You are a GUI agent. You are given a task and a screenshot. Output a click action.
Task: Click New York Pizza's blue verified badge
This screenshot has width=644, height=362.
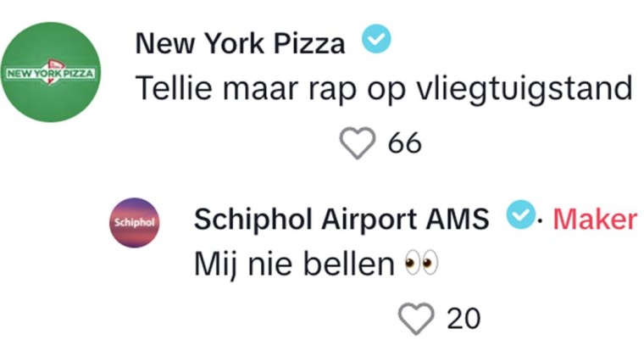point(376,41)
